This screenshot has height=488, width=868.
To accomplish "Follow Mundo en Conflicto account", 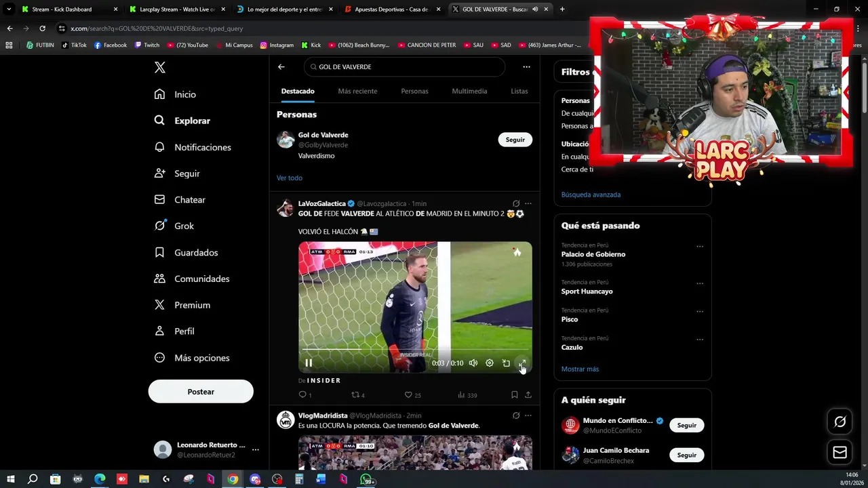I will (x=687, y=425).
